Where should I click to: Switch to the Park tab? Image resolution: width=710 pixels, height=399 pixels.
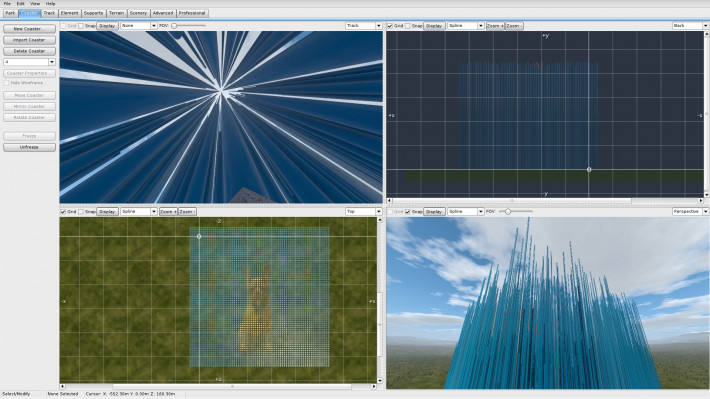[10, 13]
